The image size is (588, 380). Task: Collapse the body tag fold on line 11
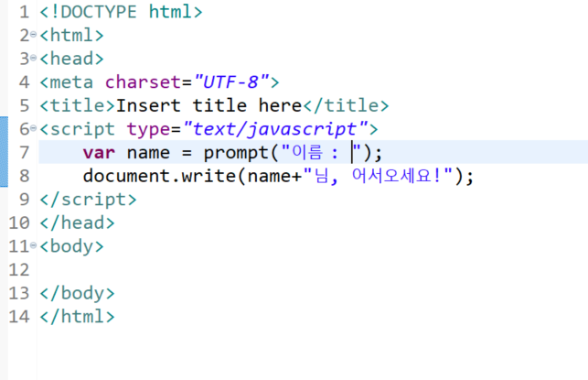(33, 246)
